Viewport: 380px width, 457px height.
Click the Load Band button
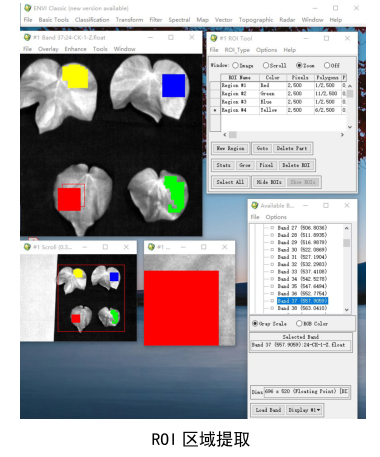tap(268, 410)
